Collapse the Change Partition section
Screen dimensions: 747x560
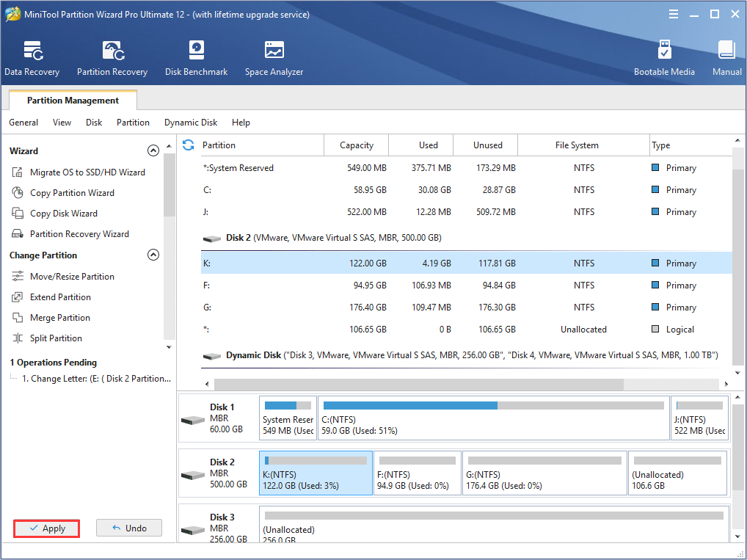point(153,255)
